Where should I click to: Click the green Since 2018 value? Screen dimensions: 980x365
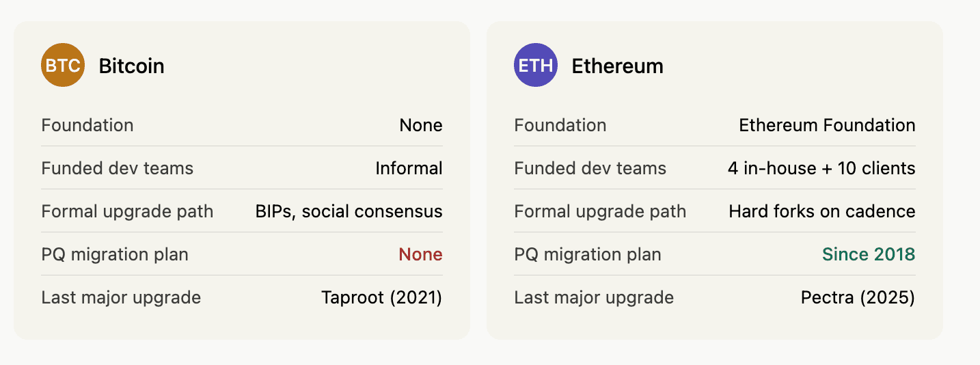click(x=868, y=254)
